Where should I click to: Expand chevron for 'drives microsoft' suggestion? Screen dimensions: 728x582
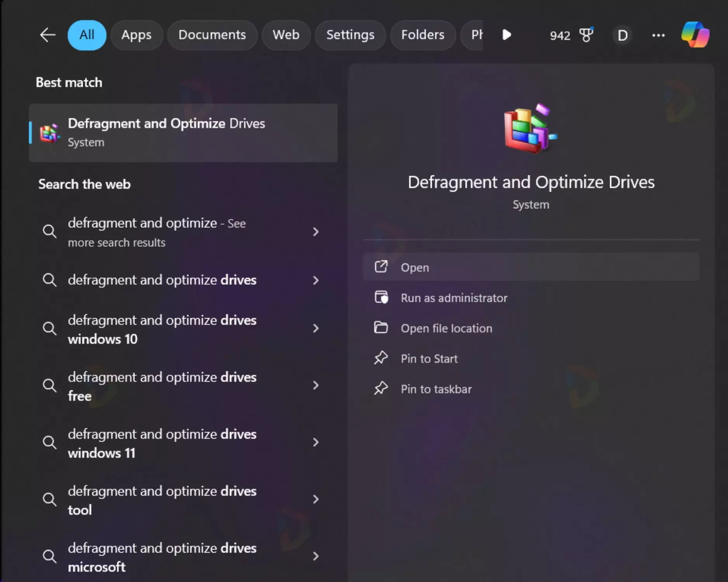coord(316,556)
